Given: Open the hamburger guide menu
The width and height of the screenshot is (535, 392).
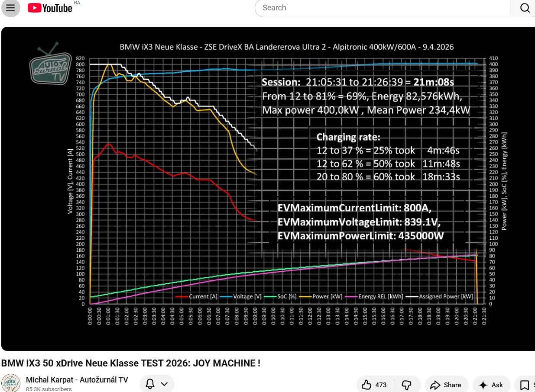Looking at the screenshot, I should (x=10, y=8).
